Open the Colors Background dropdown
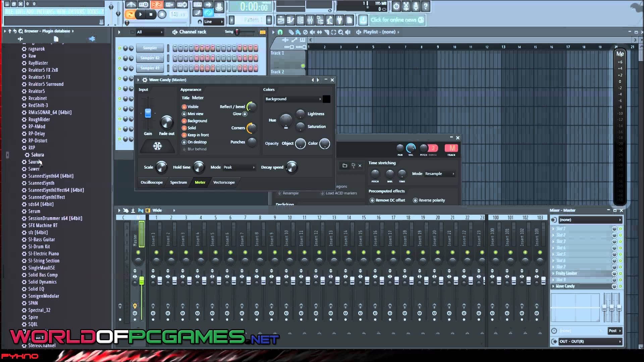This screenshot has height=362, width=644. point(293,99)
